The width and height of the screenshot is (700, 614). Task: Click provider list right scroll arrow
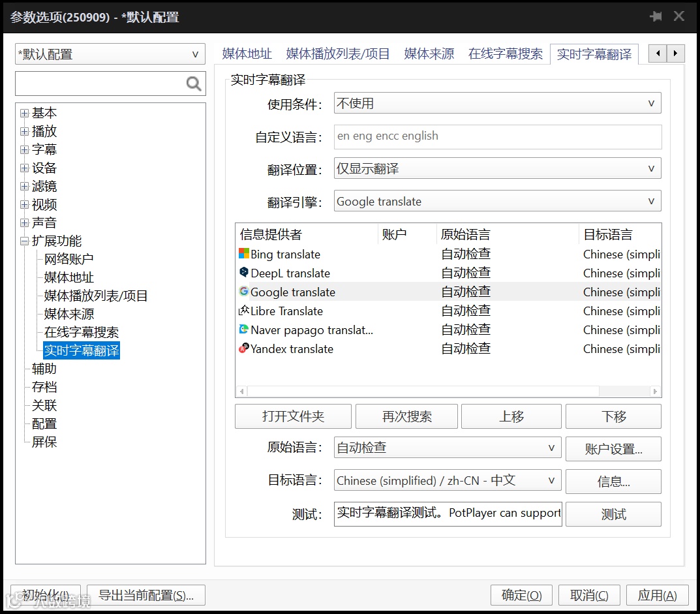655,391
